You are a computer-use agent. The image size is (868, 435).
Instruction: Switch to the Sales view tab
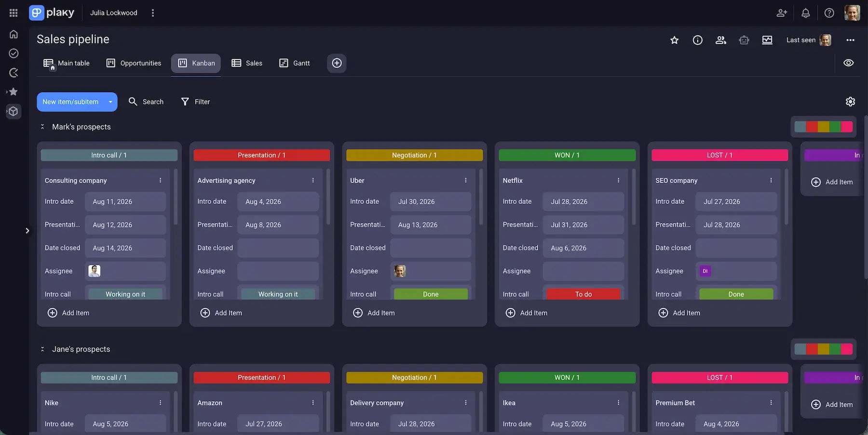coord(247,63)
